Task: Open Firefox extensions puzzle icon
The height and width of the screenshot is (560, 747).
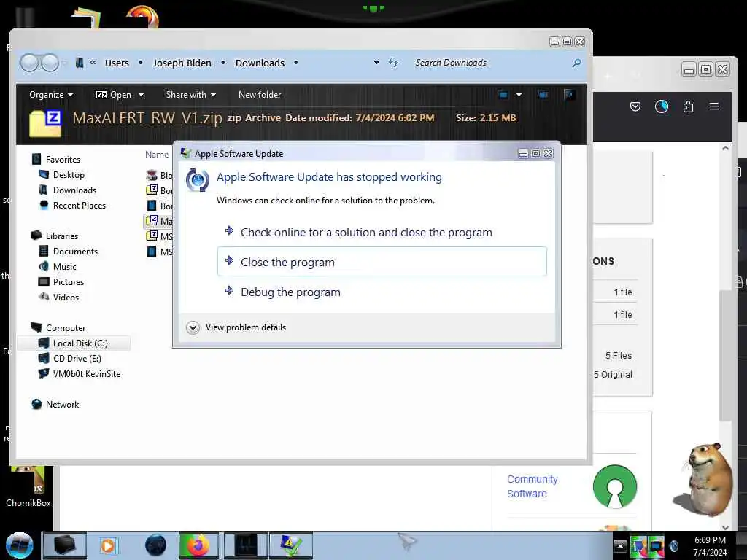Action: 688,106
